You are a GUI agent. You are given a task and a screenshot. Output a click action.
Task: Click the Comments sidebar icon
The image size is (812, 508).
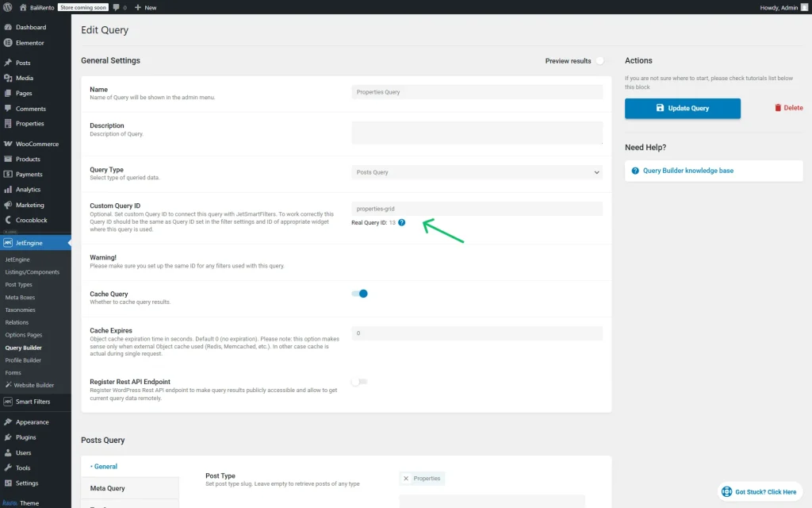8,108
